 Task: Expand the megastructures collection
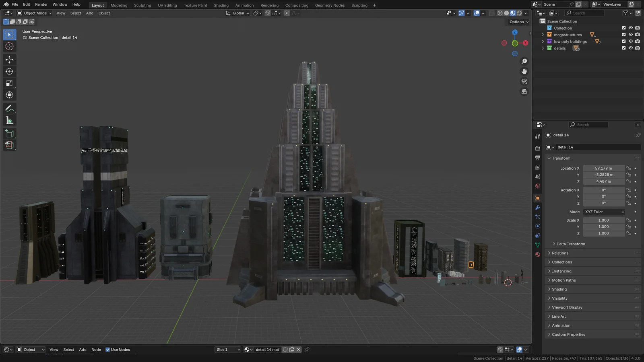(x=543, y=35)
